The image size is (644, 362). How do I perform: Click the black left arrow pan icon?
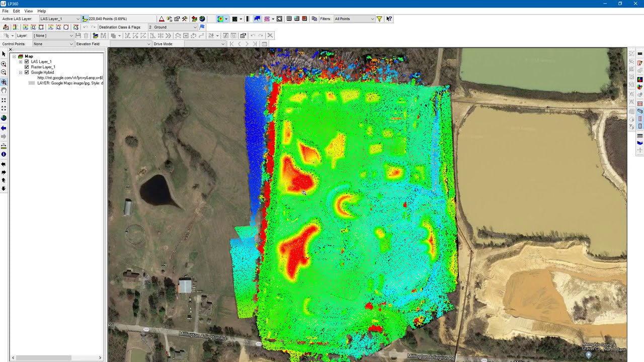(4, 164)
